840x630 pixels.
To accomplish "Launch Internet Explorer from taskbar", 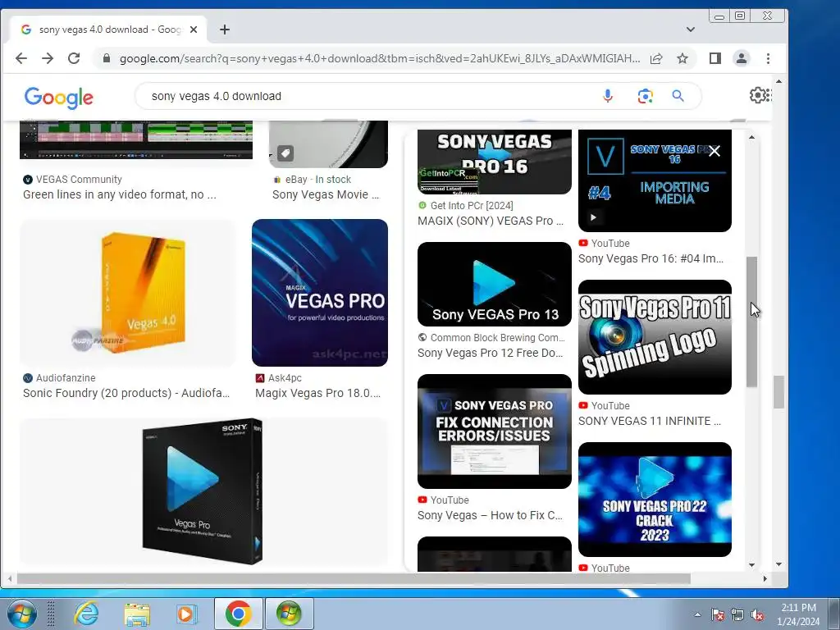I will 85,614.
